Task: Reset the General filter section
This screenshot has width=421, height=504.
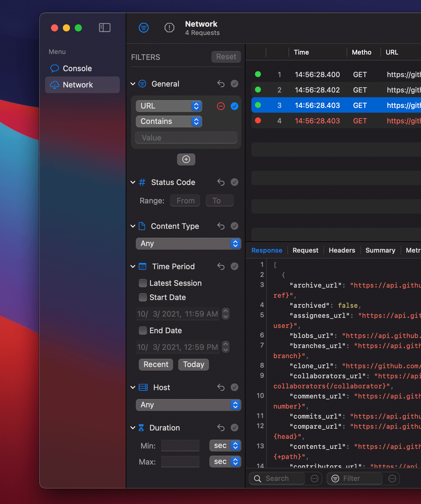Action: (221, 84)
